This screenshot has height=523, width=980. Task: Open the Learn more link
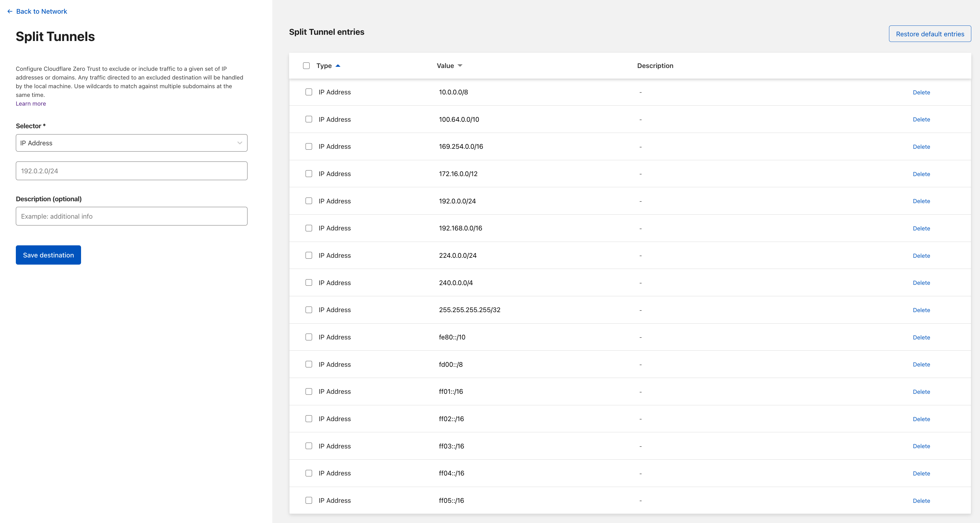(x=31, y=103)
